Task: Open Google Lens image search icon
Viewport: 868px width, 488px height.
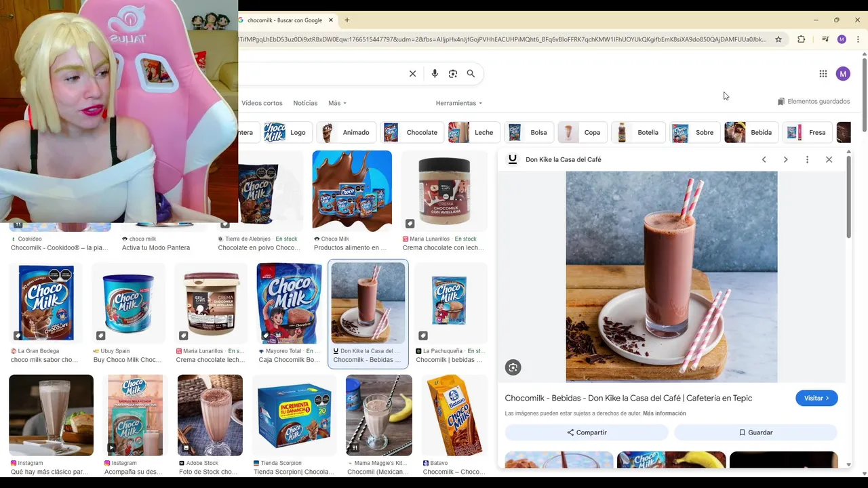Action: tap(453, 74)
